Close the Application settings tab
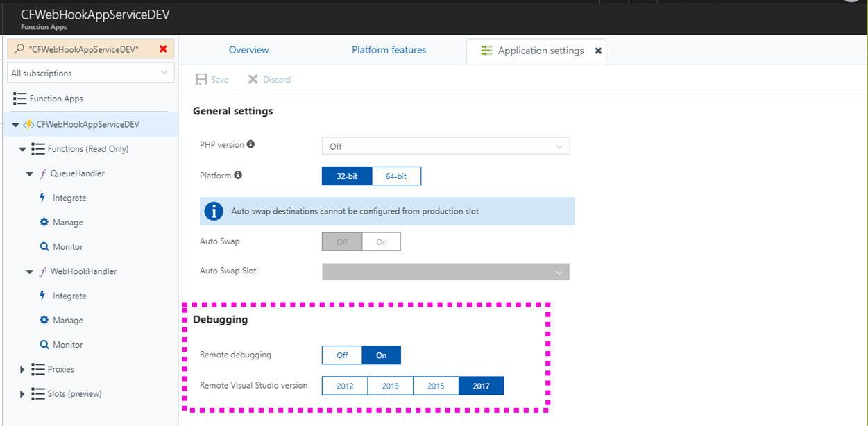 coord(598,51)
